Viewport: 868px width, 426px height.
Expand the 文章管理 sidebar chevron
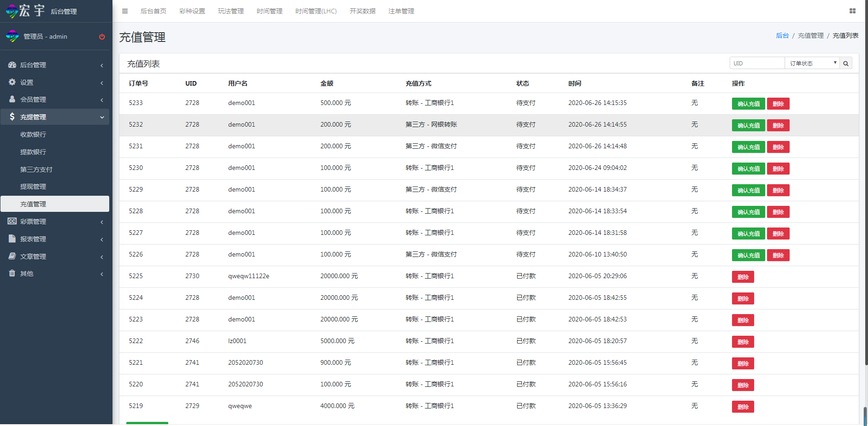tap(102, 257)
